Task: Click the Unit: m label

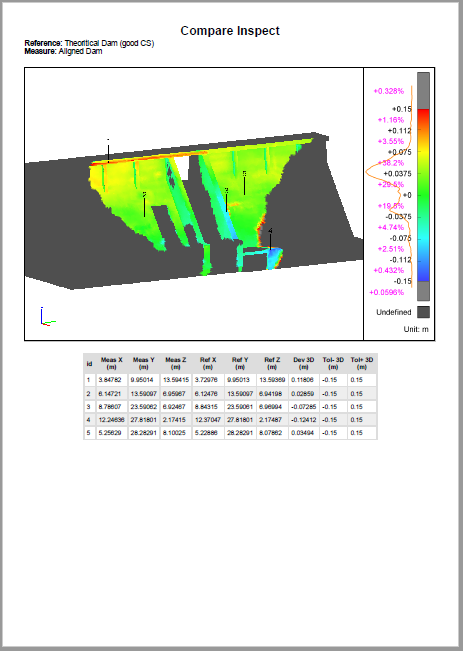Action: tap(416, 329)
